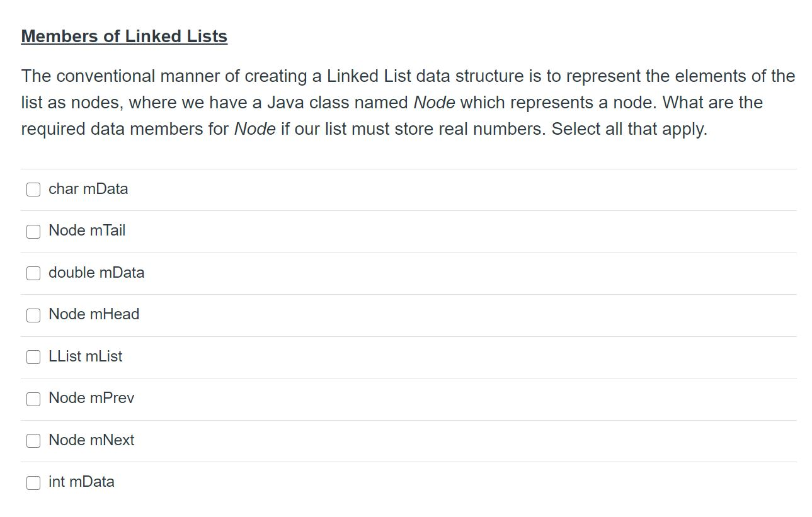The width and height of the screenshot is (812, 517).
Task: Check the "Node mTail" checkbox
Action: (x=33, y=231)
